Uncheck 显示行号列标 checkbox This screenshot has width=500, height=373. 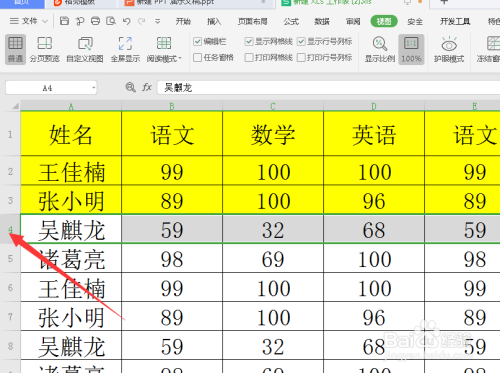coord(301,41)
